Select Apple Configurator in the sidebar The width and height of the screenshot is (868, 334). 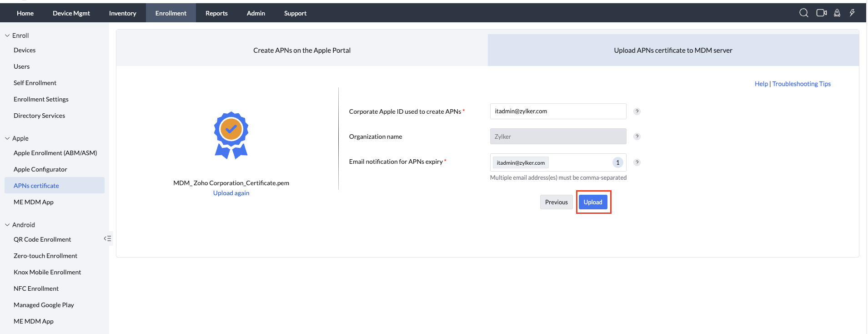tap(40, 169)
